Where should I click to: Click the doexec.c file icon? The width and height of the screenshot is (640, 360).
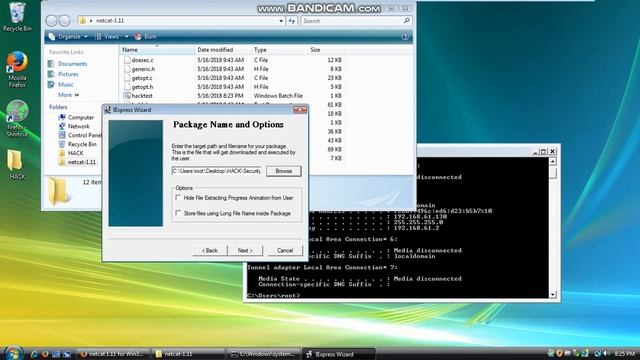click(127, 60)
